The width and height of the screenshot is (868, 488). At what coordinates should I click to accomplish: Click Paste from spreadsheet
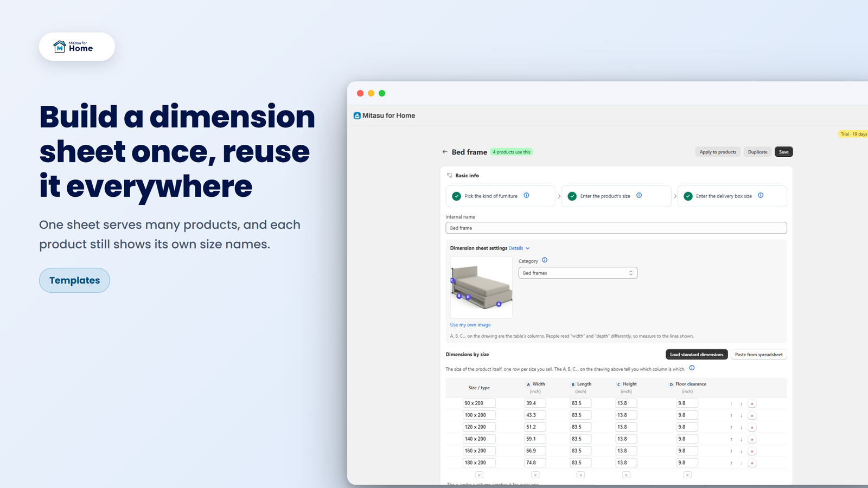point(758,355)
